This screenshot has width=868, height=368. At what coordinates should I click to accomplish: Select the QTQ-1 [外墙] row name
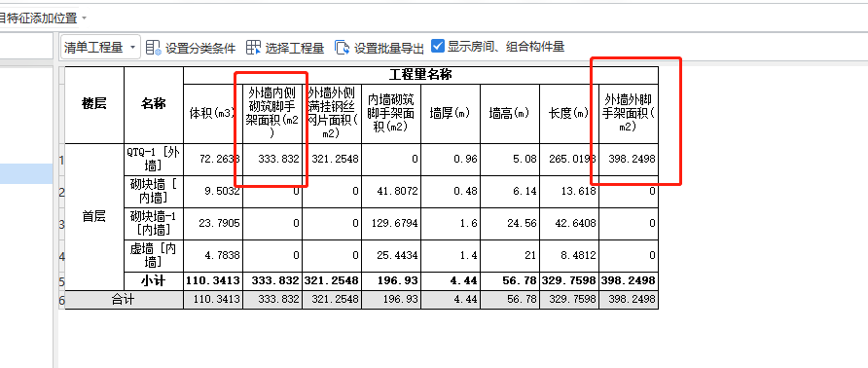click(154, 159)
